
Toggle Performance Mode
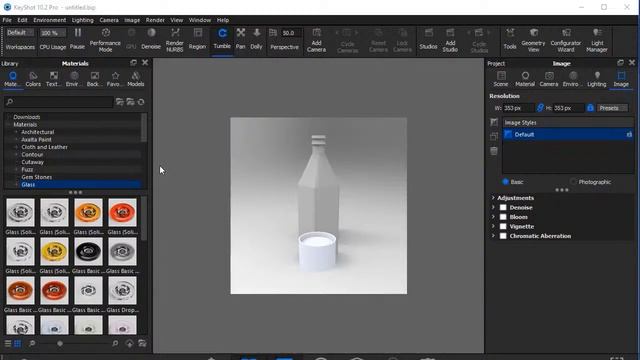tap(105, 40)
